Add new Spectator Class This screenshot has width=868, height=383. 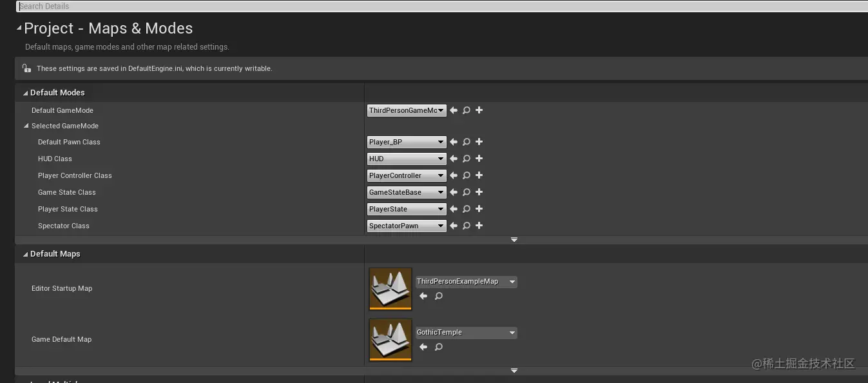point(479,226)
